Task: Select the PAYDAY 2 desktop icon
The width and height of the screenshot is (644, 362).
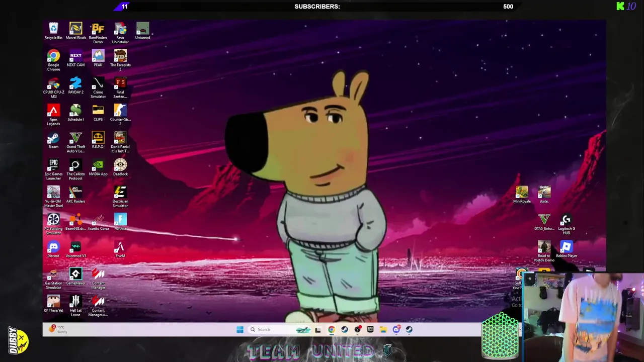Action: 75,85
